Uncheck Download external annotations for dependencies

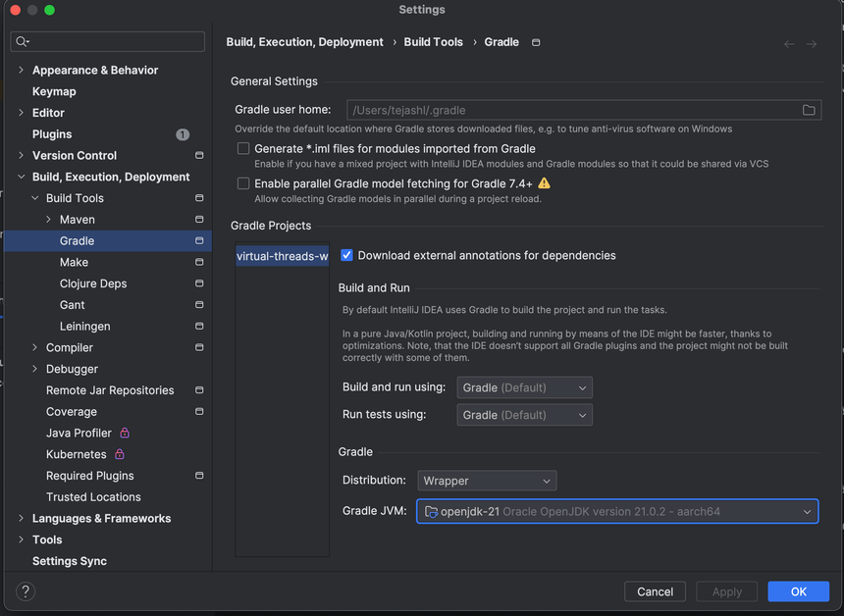coord(346,255)
